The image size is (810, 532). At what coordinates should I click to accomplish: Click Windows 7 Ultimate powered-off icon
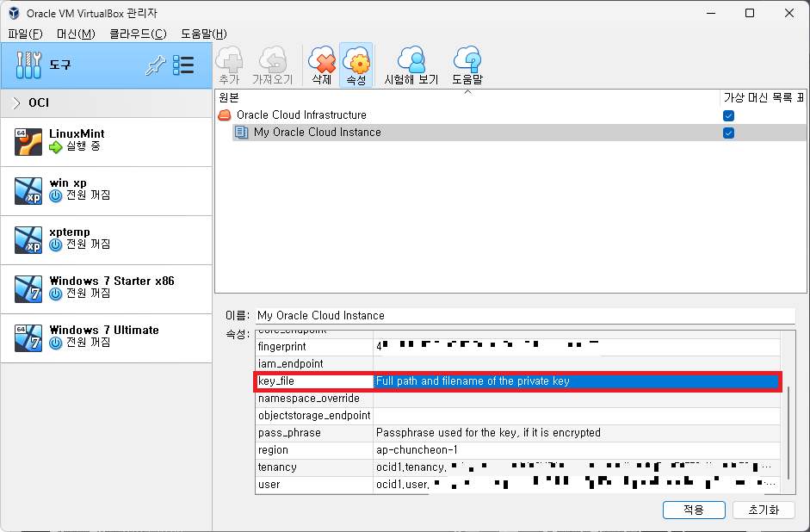56,343
